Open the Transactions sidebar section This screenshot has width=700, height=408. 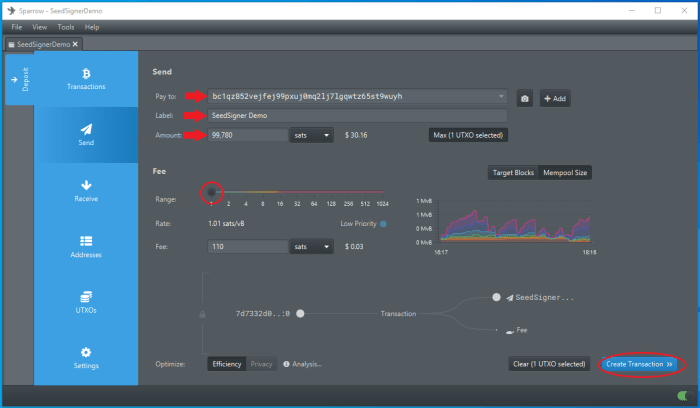tap(86, 79)
